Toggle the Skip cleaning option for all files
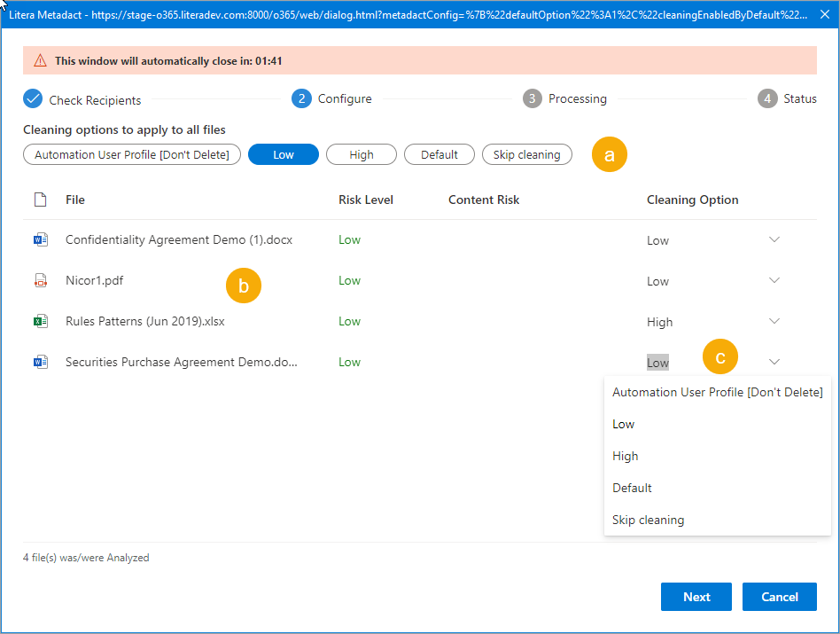The height and width of the screenshot is (634, 840). tap(527, 154)
